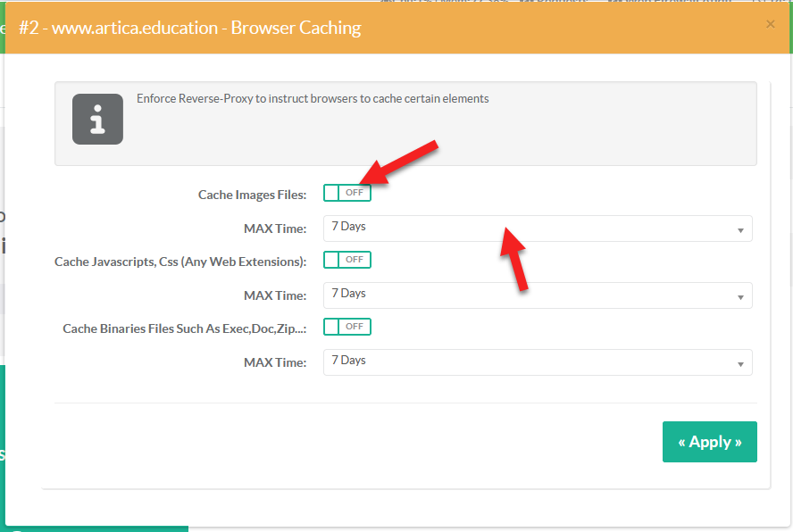Click the arrow of the binaries MAX Time select
793x532 pixels.
click(x=740, y=364)
